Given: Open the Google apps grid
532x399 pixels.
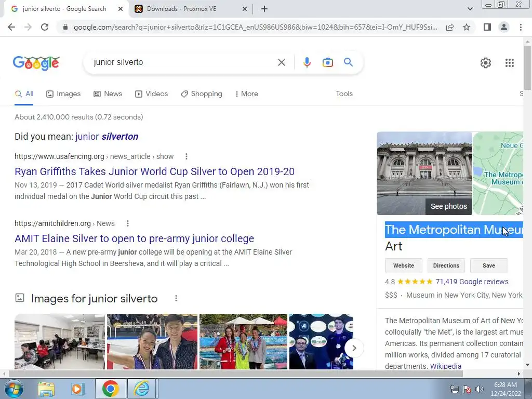Looking at the screenshot, I should pos(509,63).
